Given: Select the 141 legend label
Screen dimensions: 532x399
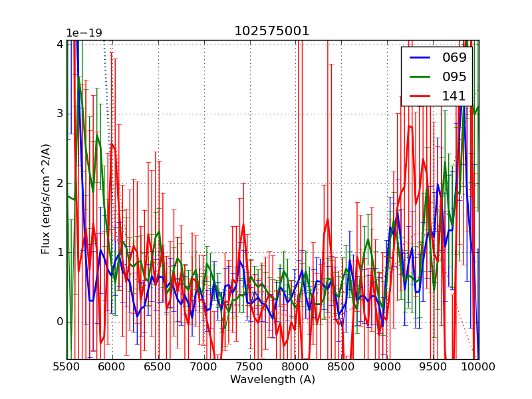Looking at the screenshot, I should pyautogui.click(x=454, y=96).
